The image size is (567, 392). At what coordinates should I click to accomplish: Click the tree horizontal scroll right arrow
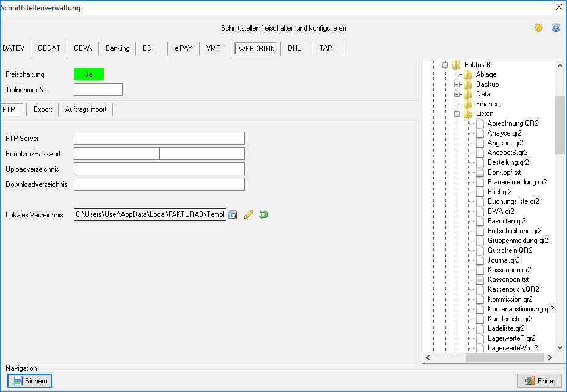tap(550, 357)
